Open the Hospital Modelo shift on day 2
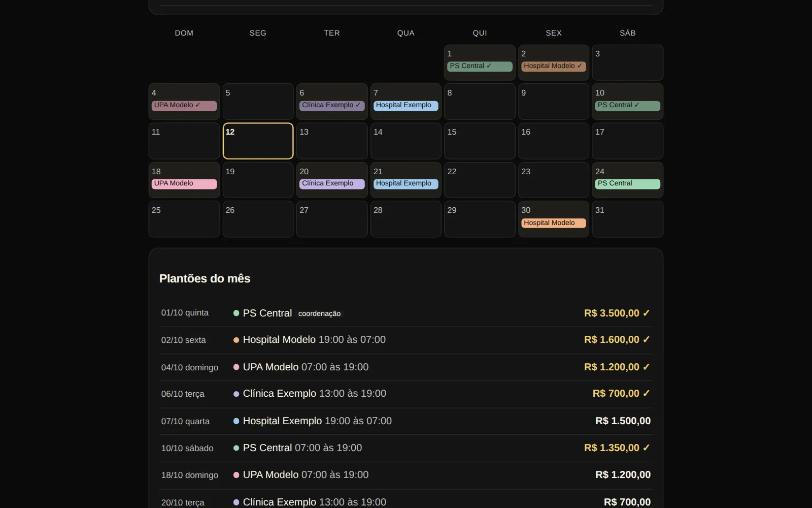 click(x=554, y=66)
